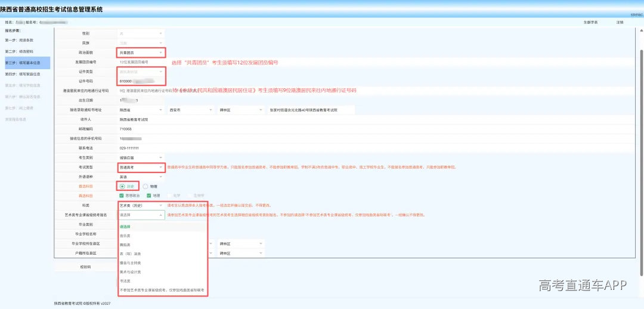Click the 证件号码 field starting 610000
Screen dimensions: 644x309
point(141,81)
